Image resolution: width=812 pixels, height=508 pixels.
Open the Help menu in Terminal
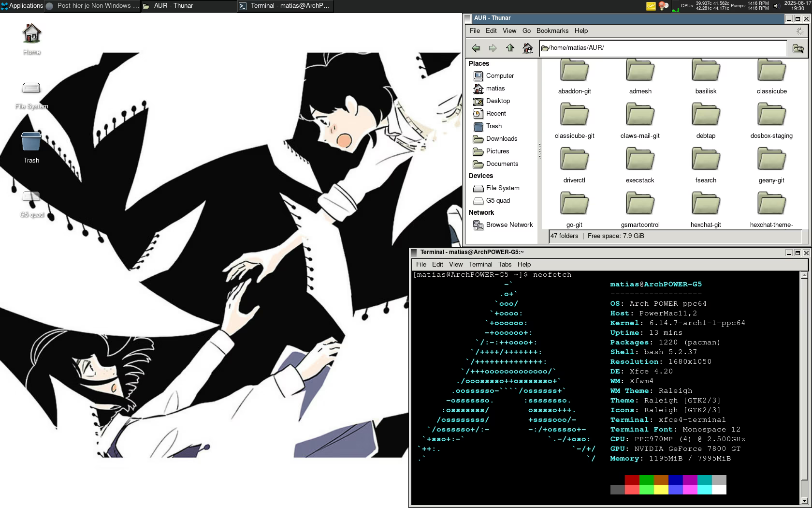(524, 264)
